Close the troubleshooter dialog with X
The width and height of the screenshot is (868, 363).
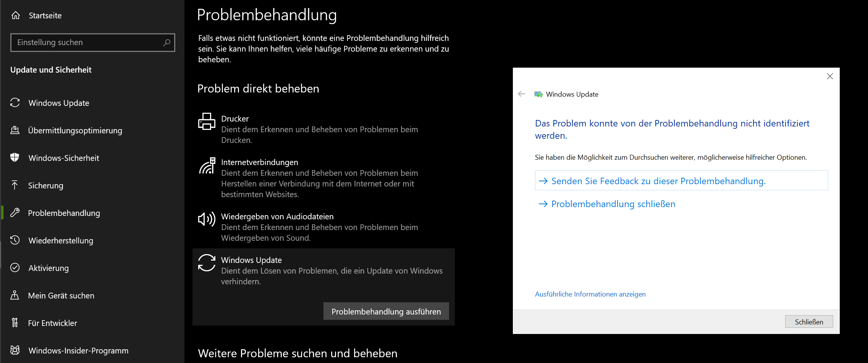pos(830,76)
